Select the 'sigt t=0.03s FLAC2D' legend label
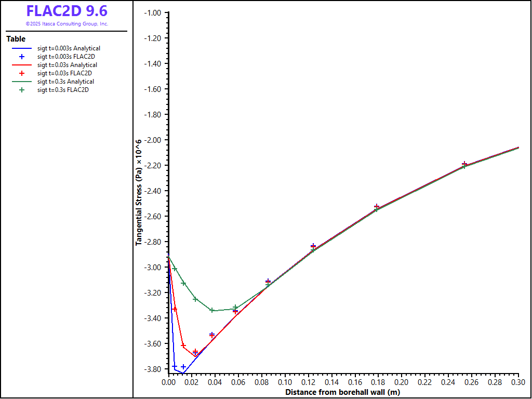Viewport: 532px width, 399px height. click(64, 73)
